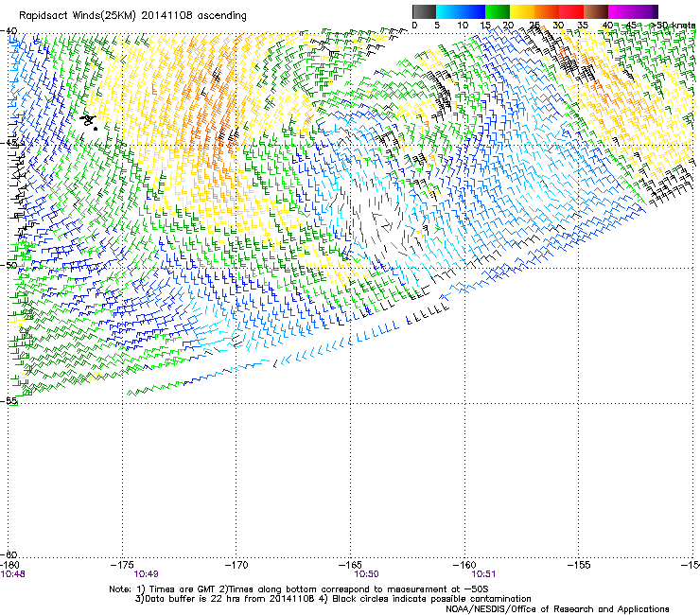700x615 pixels.
Task: Click the '0' label under the color scale
Action: click(414, 26)
